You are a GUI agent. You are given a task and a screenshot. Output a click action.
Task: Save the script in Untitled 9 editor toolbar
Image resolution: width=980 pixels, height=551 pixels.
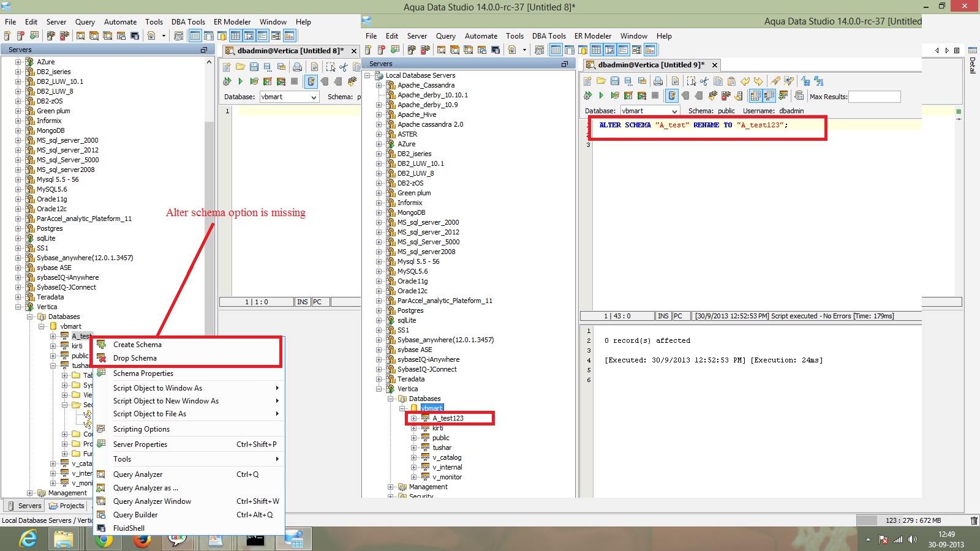tap(614, 81)
